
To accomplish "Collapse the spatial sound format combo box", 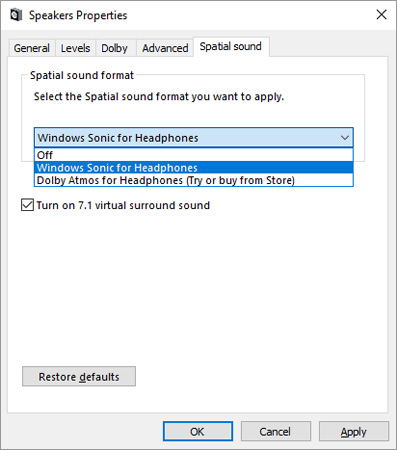I will coord(194,137).
